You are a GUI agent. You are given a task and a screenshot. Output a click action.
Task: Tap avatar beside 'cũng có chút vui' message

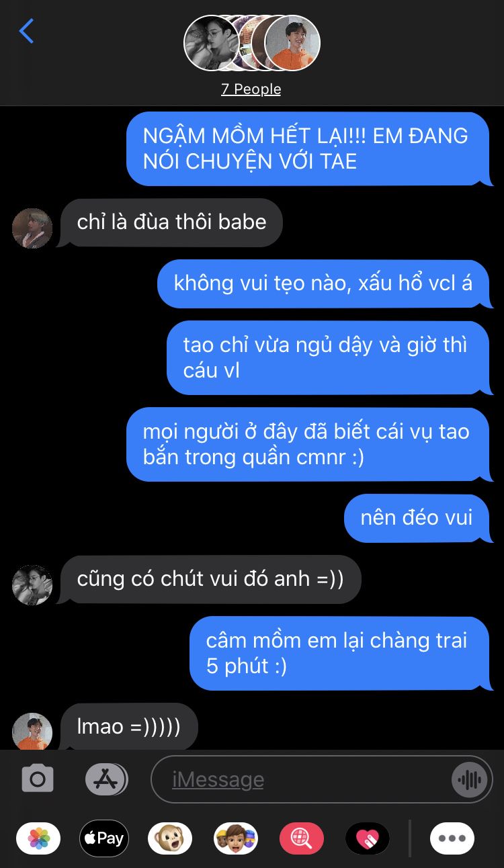point(32,584)
